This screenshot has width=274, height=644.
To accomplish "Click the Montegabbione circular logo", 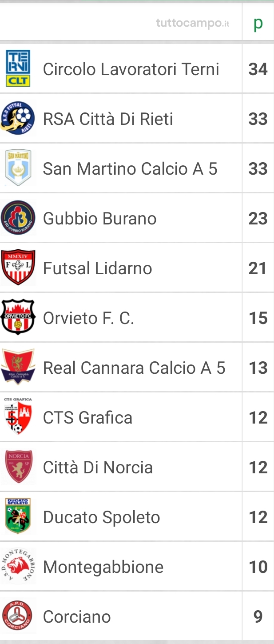I will tap(18, 566).
